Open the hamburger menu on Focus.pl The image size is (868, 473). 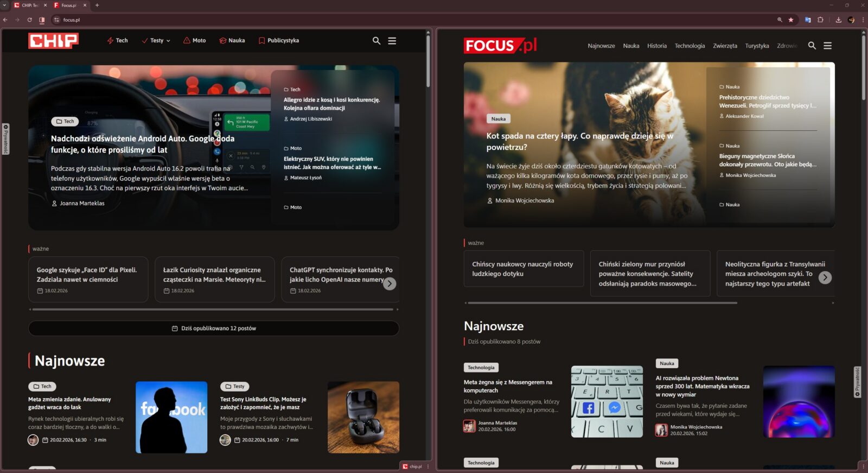tap(827, 46)
